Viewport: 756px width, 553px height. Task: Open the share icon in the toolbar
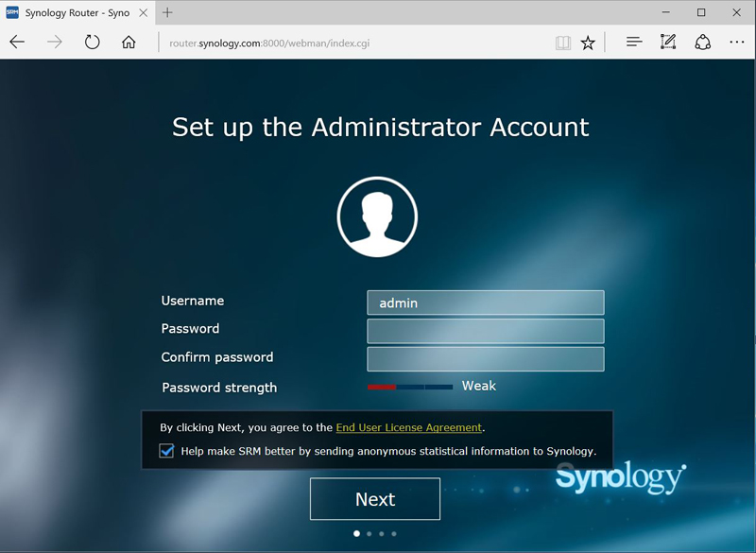click(702, 42)
